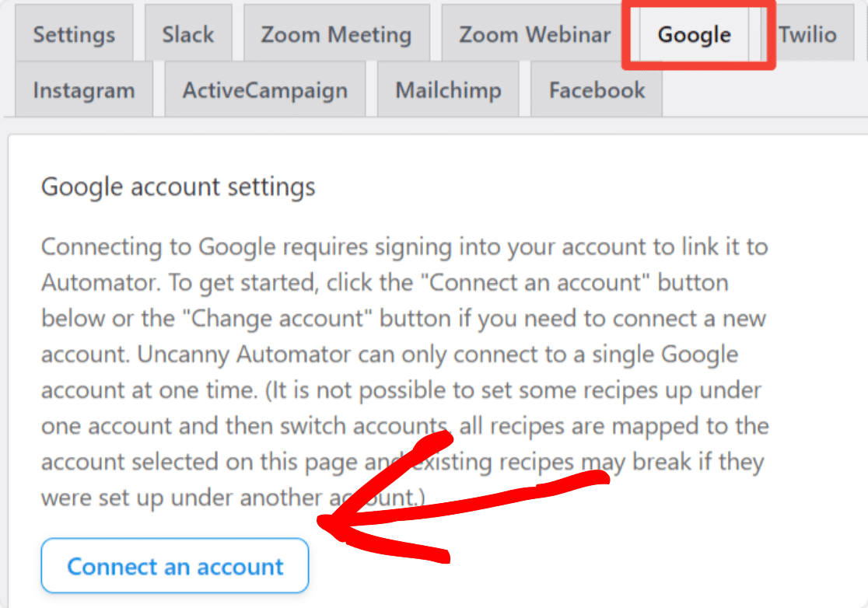Open the Facebook tab
Image resolution: width=868 pixels, height=608 pixels.
pyautogui.click(x=597, y=90)
